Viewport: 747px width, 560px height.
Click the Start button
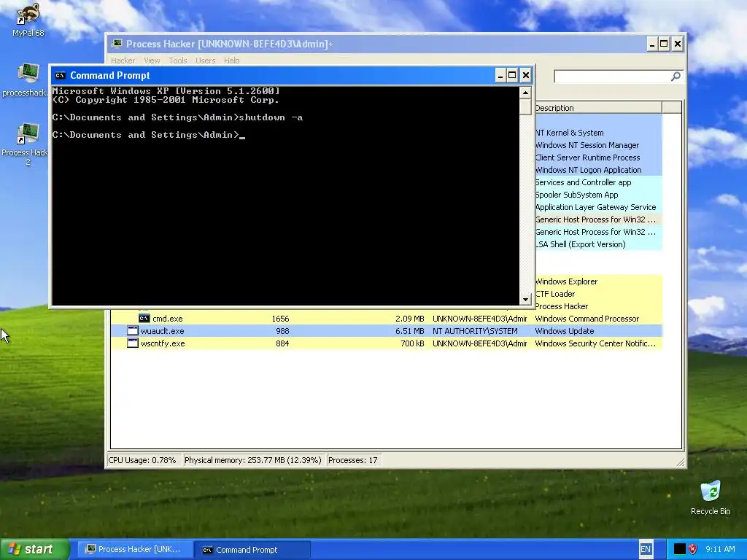click(x=34, y=550)
